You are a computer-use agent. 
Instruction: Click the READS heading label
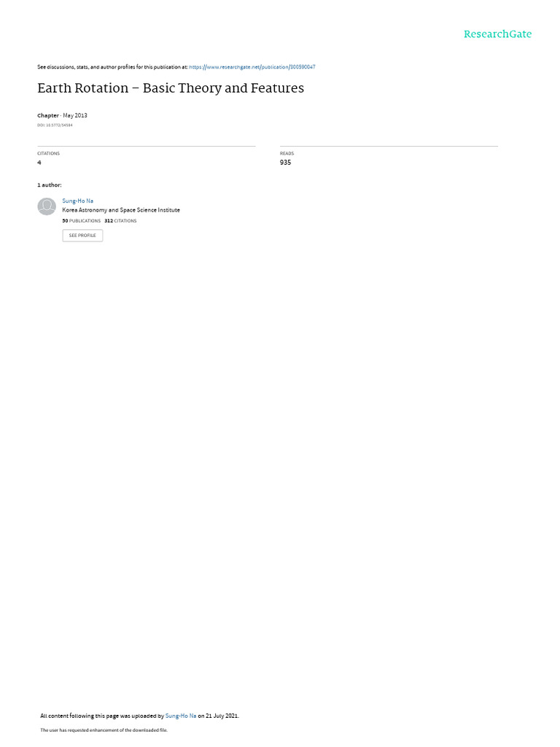click(287, 153)
